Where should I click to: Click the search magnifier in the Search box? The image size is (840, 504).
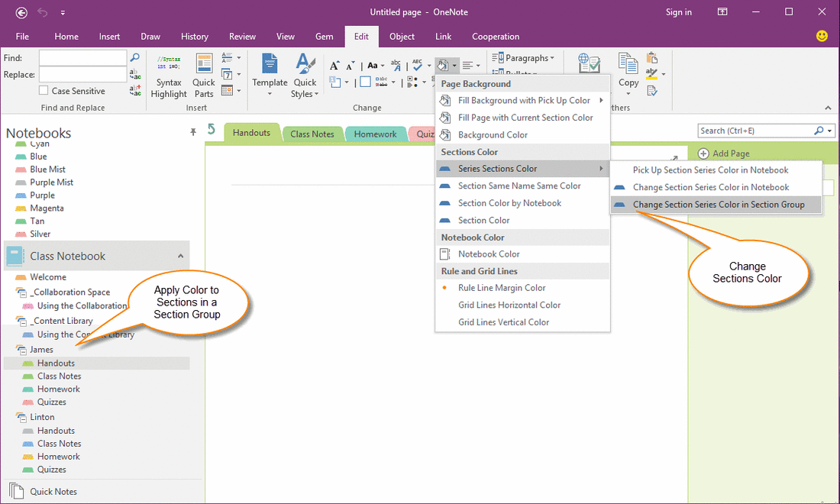(x=819, y=131)
